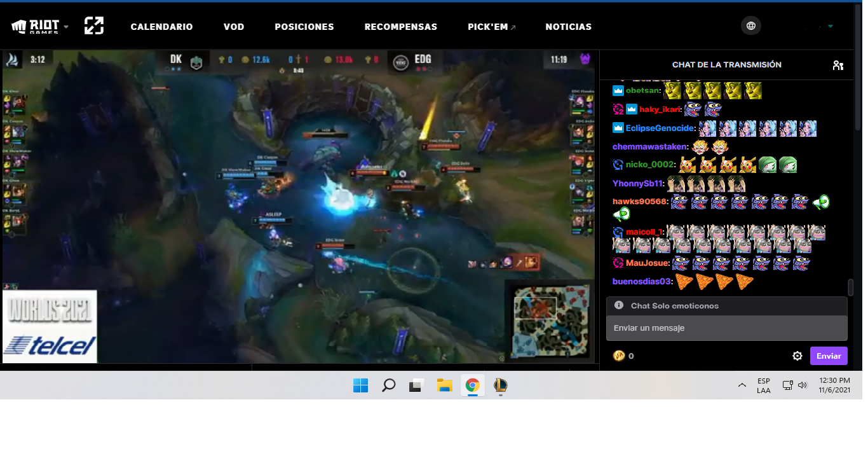868x463 pixels.
Task: Open chemmawastaken's user card
Action: click(650, 147)
